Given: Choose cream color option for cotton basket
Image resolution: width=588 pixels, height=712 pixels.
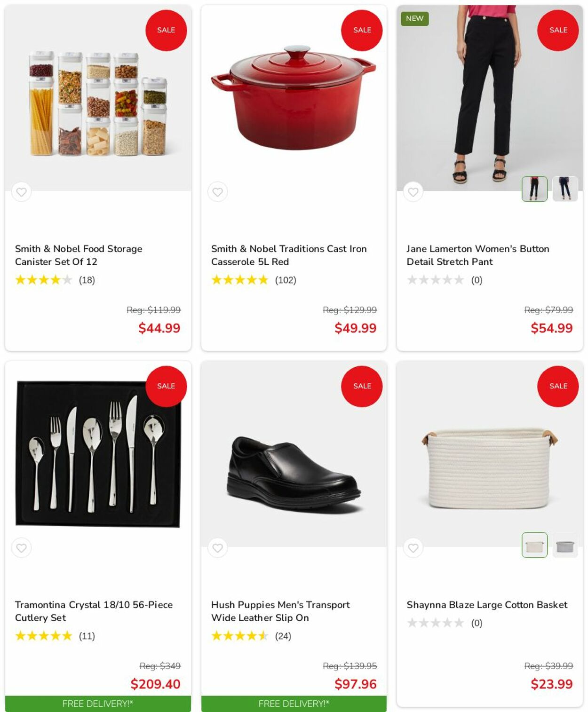Looking at the screenshot, I should (534, 545).
